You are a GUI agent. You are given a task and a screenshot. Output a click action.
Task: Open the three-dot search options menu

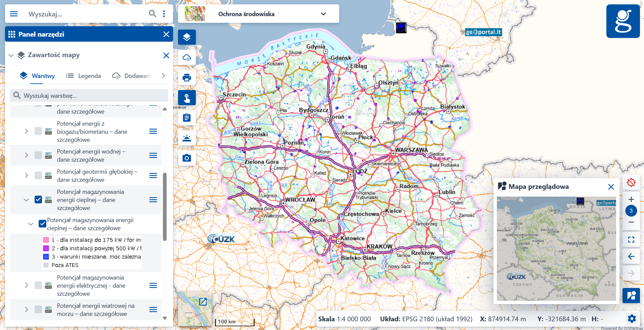164,14
